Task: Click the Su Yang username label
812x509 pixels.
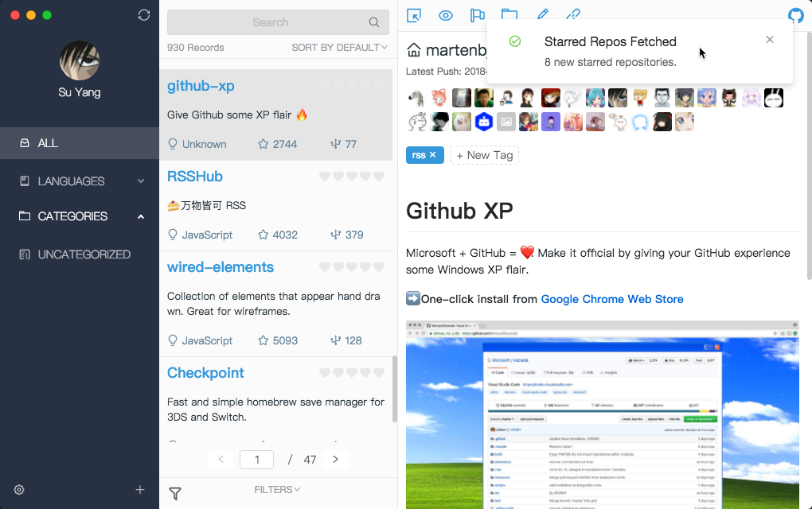Action: [x=80, y=92]
